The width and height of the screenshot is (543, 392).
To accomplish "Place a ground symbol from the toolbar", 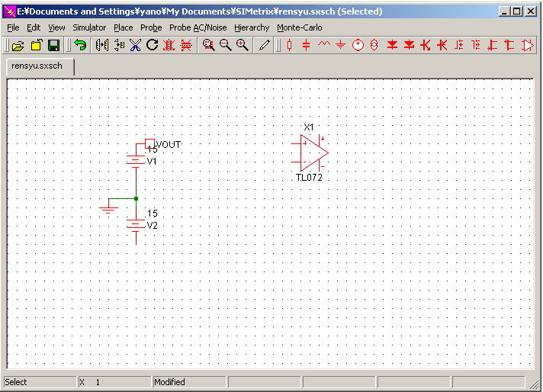I will tap(341, 45).
